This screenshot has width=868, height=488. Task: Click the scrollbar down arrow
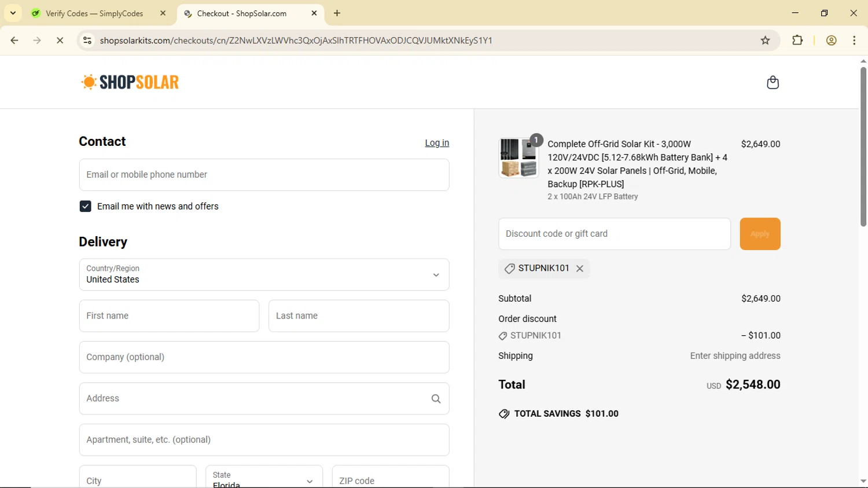tap(863, 481)
